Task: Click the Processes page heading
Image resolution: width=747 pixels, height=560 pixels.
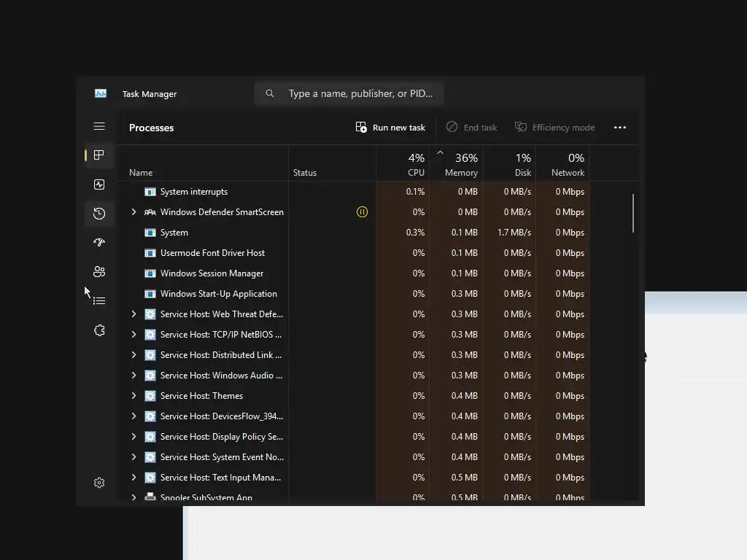Action: [x=152, y=128]
